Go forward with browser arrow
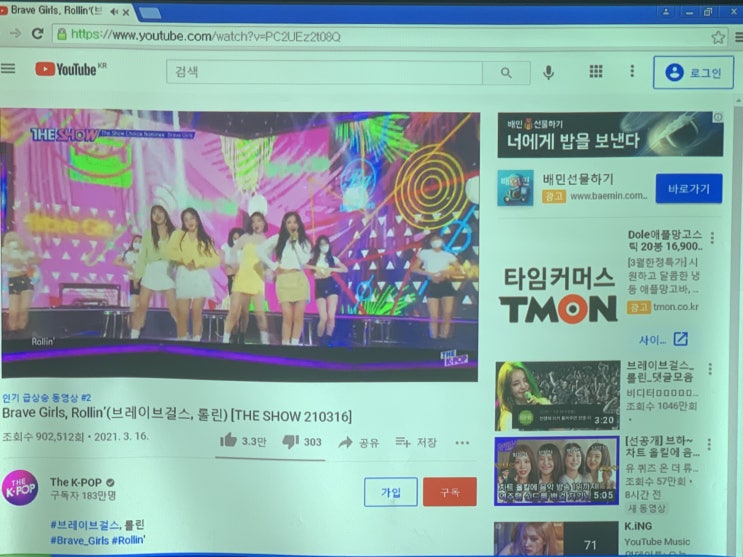Viewport: 743px width, 557px height. pos(15,33)
